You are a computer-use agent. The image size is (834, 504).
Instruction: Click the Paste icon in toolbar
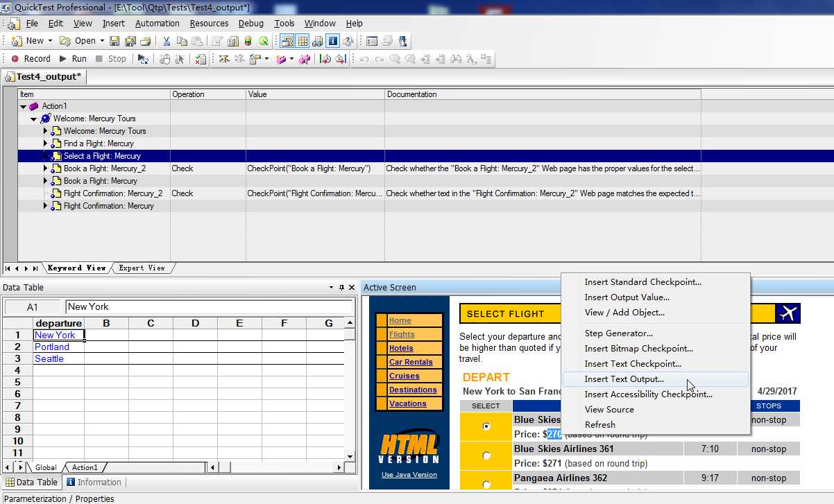pyautogui.click(x=196, y=41)
